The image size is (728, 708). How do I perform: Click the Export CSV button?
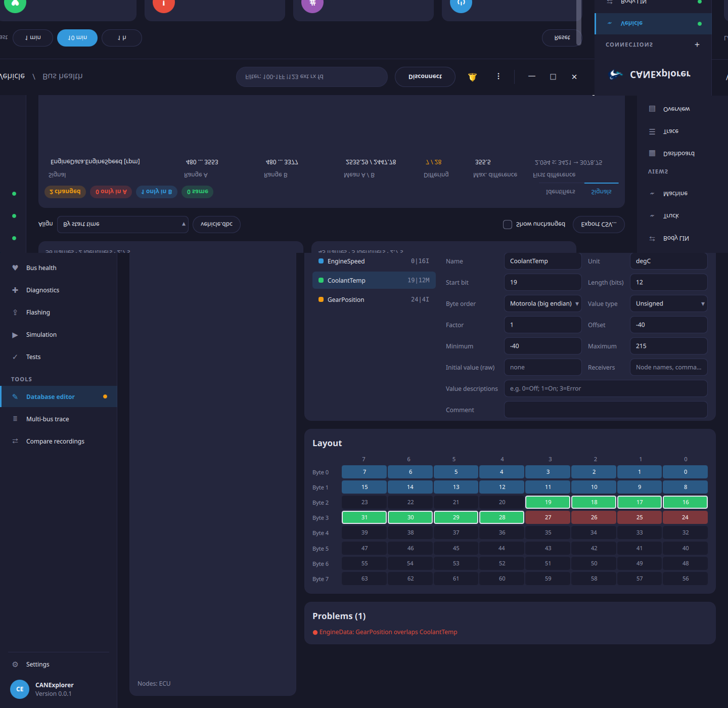[x=599, y=224]
